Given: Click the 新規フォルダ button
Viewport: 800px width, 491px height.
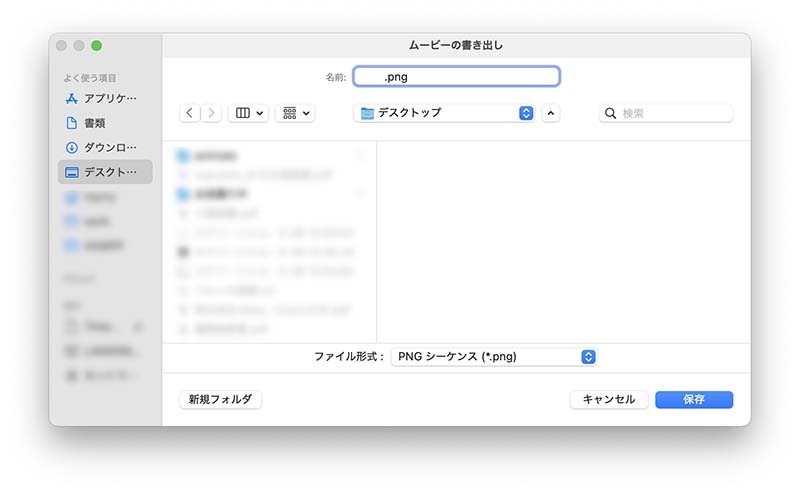Looking at the screenshot, I should click(x=221, y=400).
